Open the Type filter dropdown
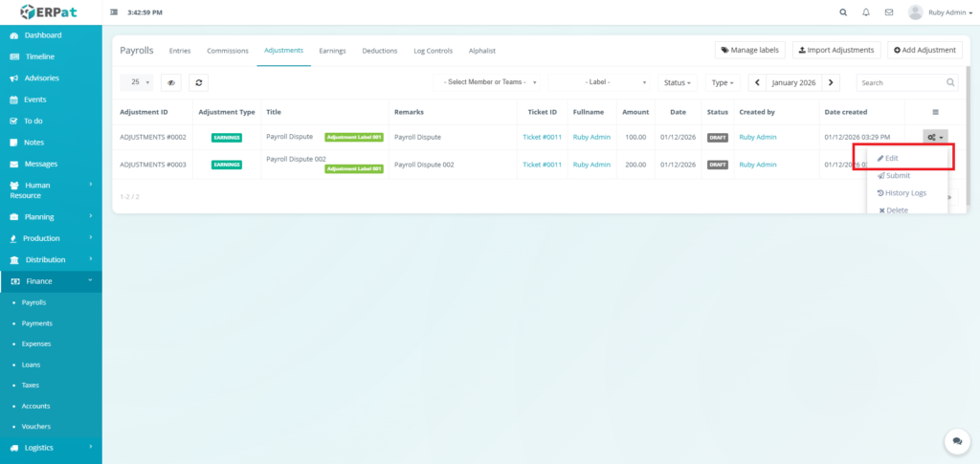The height and width of the screenshot is (464, 980). click(x=722, y=82)
